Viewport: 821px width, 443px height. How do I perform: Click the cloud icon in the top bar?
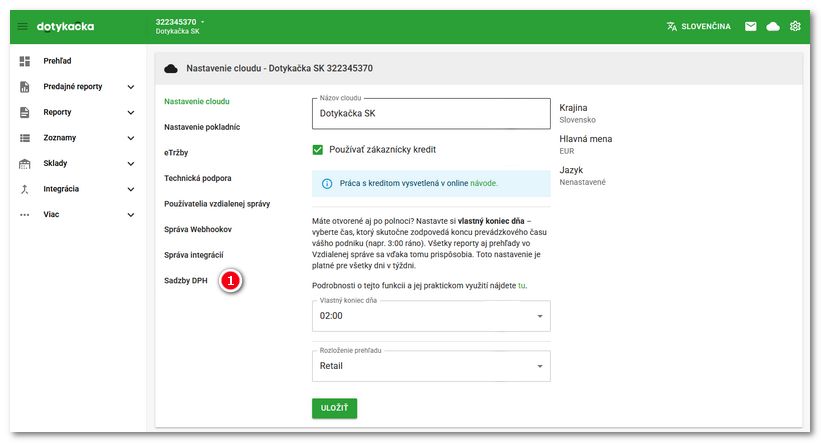pos(773,26)
